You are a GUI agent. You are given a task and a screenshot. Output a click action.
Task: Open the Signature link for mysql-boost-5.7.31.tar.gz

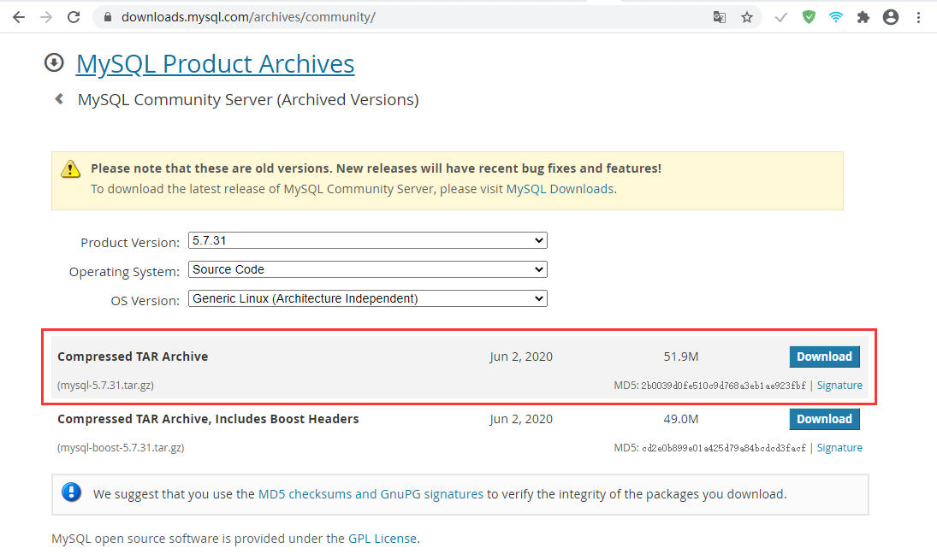[x=839, y=448]
